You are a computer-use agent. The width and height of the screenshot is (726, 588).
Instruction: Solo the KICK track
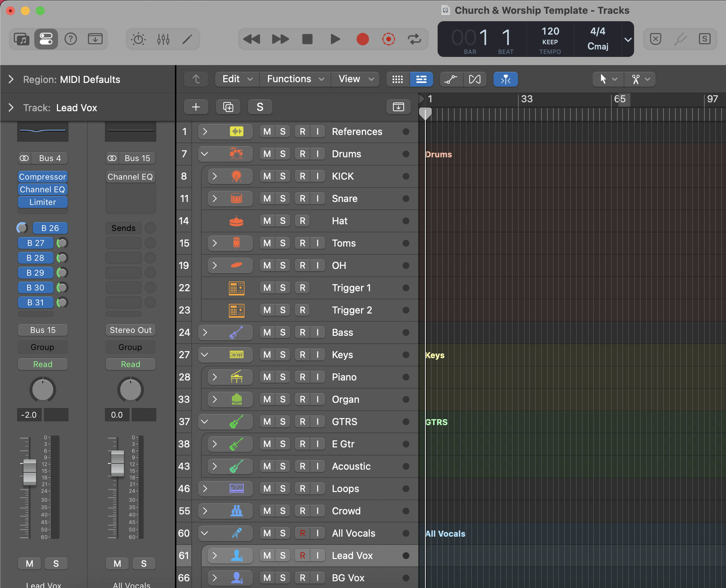point(283,176)
